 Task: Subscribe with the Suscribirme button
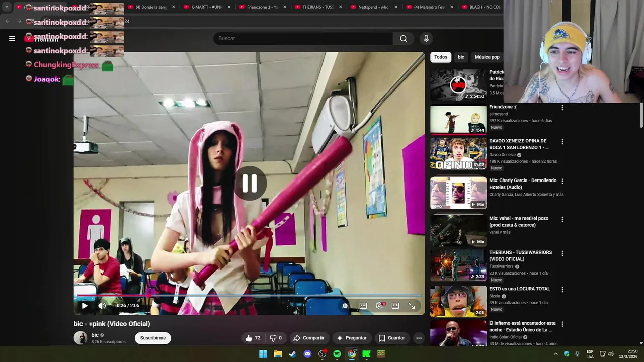point(153,338)
